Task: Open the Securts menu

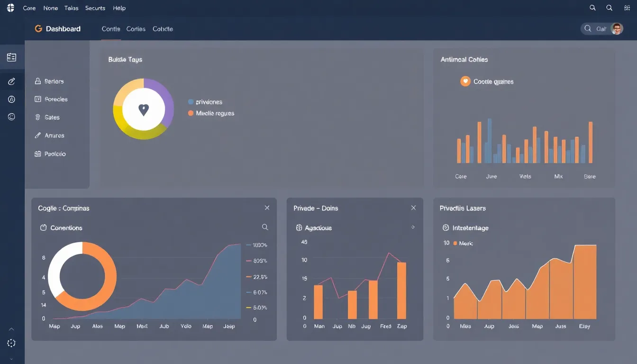Action: click(x=95, y=8)
